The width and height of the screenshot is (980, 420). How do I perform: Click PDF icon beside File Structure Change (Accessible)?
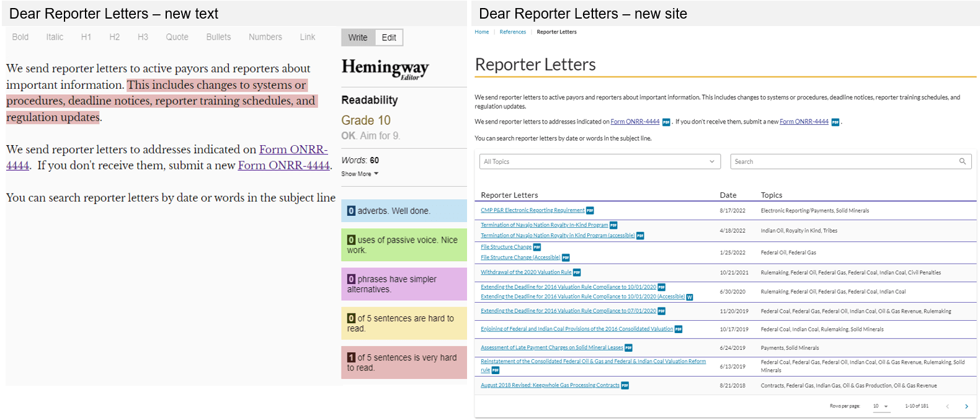click(x=566, y=257)
